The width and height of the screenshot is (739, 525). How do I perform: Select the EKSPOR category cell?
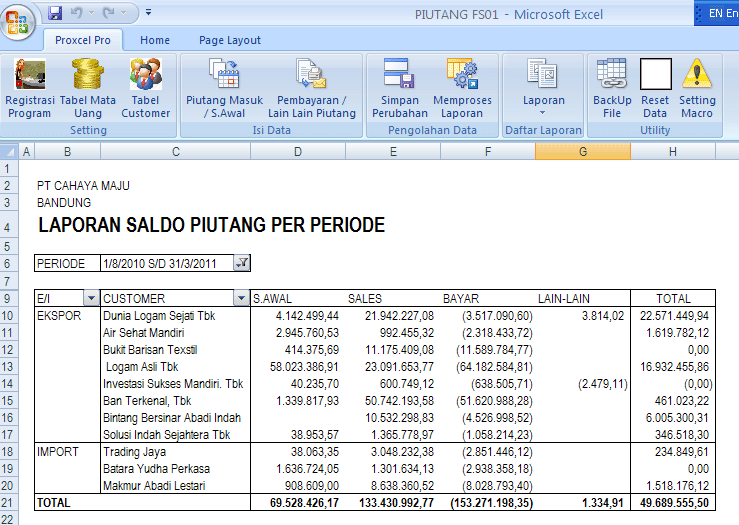[59, 315]
